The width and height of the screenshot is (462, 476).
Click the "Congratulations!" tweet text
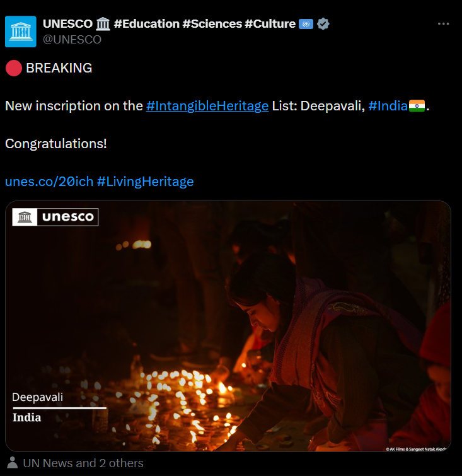pos(56,144)
